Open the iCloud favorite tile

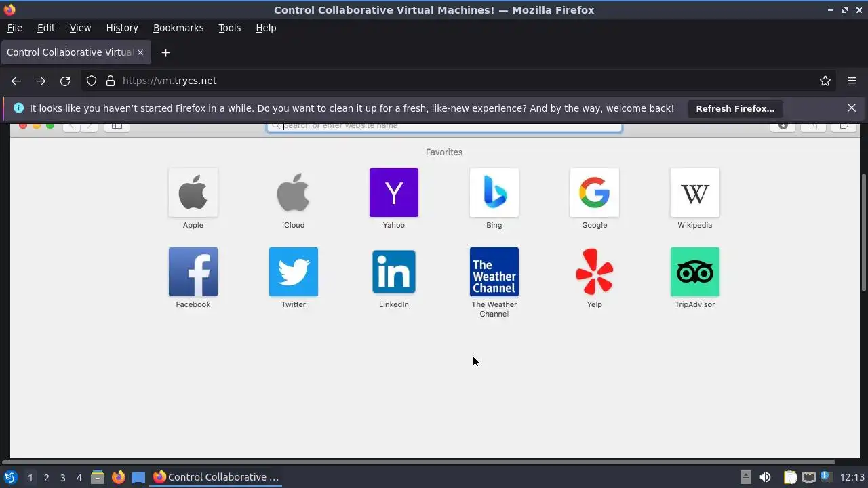click(294, 192)
